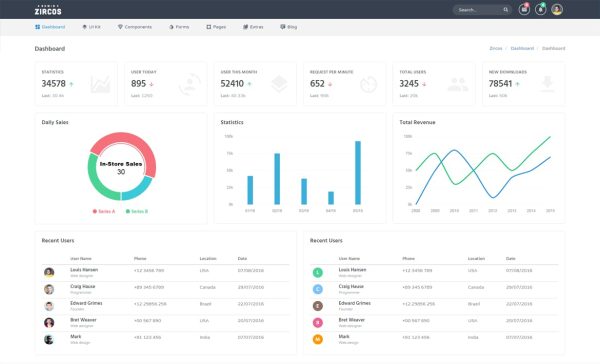Open the UI Kit menu
This screenshot has height=364, width=600.
coord(91,27)
